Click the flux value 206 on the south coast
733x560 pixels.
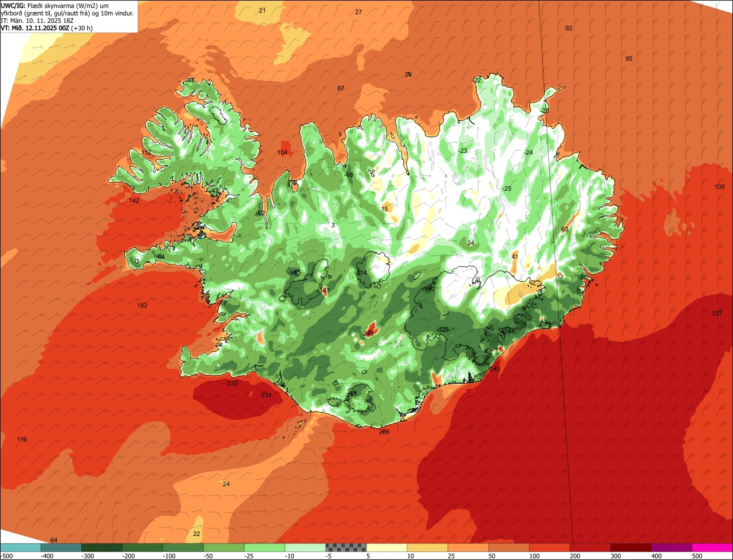pyautogui.click(x=384, y=432)
